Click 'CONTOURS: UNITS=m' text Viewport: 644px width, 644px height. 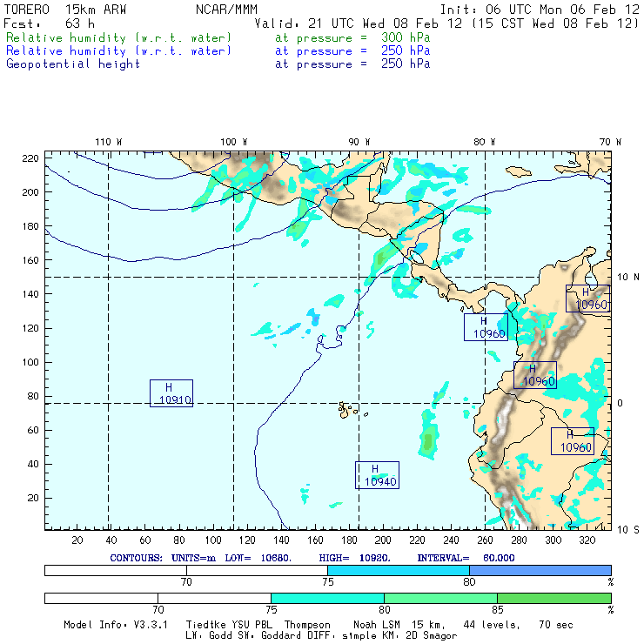[163, 558]
